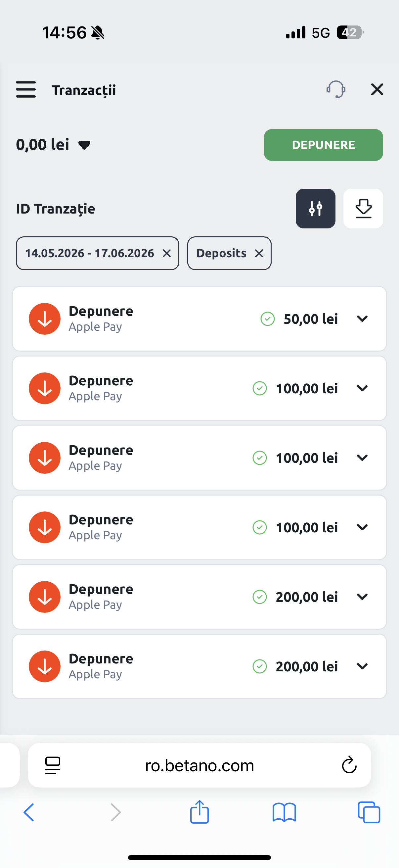Expand the 50,00 lei deposit details
Viewport: 399px width, 868px height.
point(362,319)
